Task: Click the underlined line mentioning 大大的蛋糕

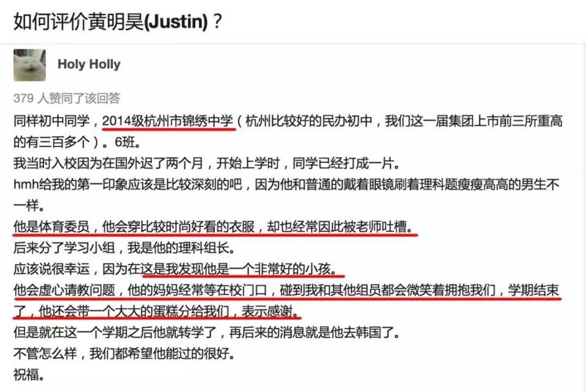Action: pyautogui.click(x=157, y=311)
